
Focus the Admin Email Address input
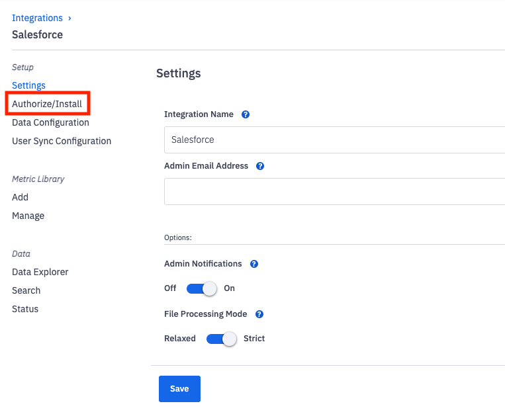(x=334, y=191)
